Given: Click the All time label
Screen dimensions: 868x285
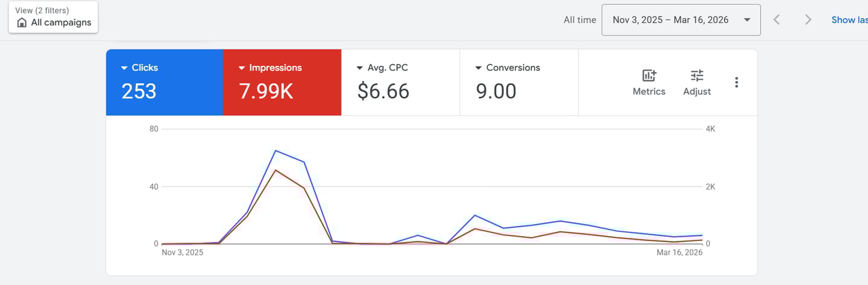Looking at the screenshot, I should pos(579,20).
